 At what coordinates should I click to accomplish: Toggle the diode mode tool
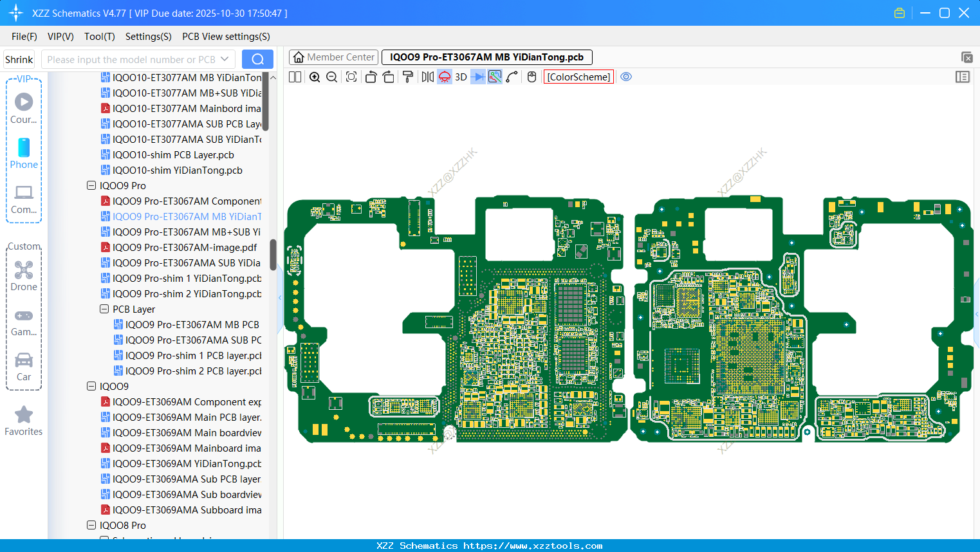click(x=478, y=77)
